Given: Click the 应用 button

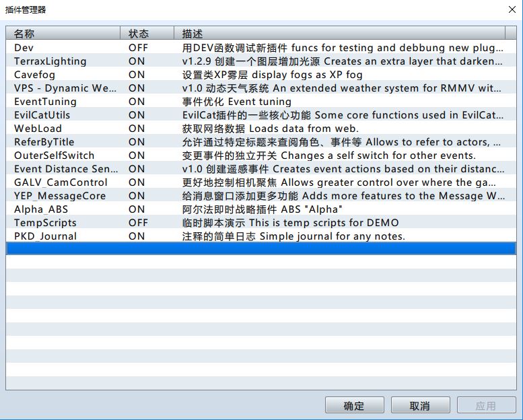Looking at the screenshot, I should [x=486, y=405].
